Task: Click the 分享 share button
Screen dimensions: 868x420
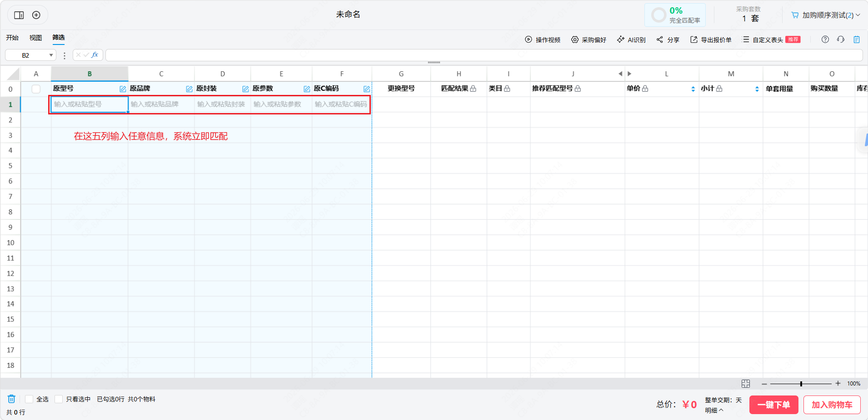Action: [668, 40]
